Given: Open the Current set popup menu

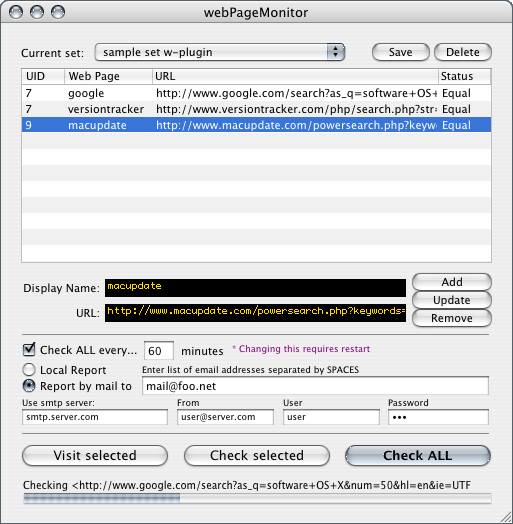Looking at the screenshot, I should point(220,52).
